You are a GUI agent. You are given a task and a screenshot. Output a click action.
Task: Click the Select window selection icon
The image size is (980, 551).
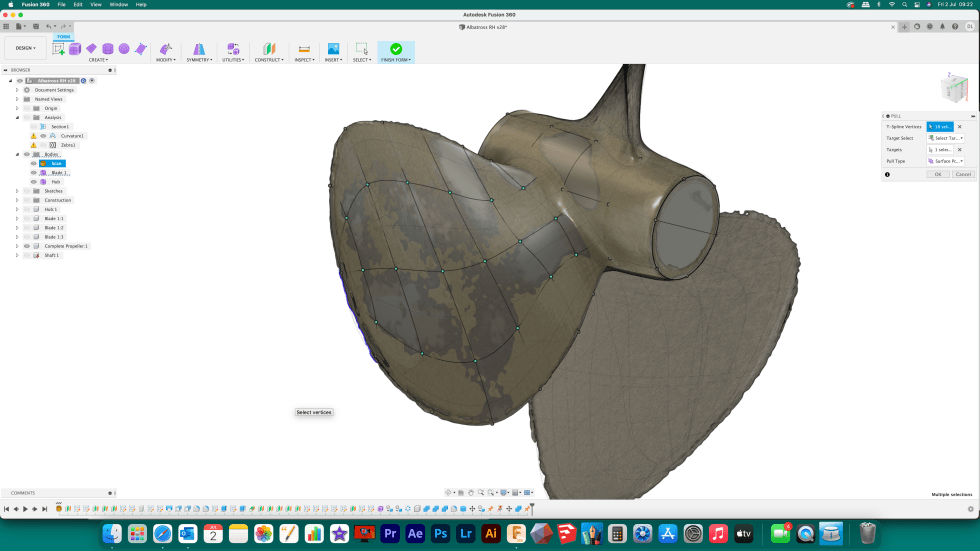[361, 49]
